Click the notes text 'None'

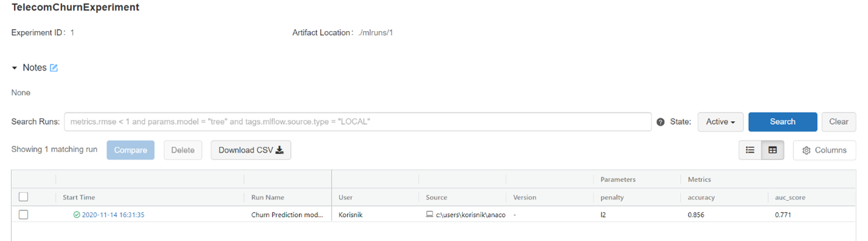coord(21,93)
